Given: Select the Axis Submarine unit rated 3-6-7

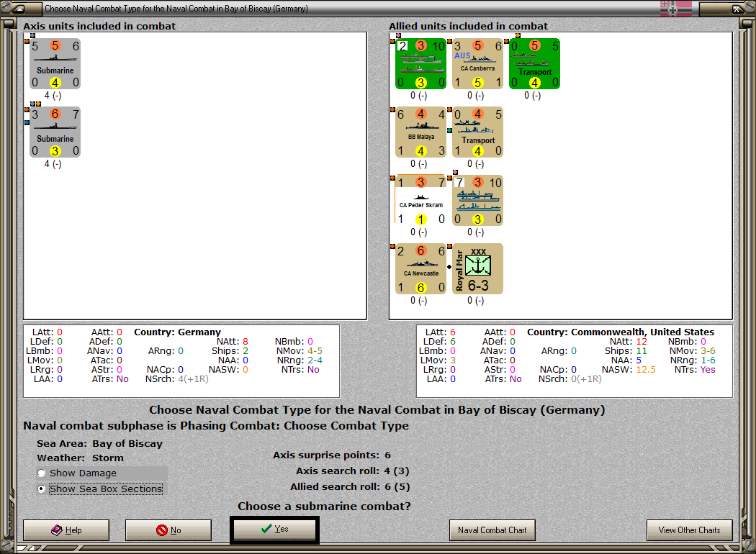Looking at the screenshot, I should click(x=55, y=132).
